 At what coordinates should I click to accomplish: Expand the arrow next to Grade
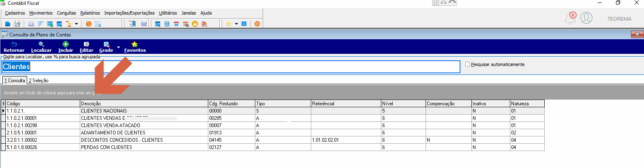point(118,47)
